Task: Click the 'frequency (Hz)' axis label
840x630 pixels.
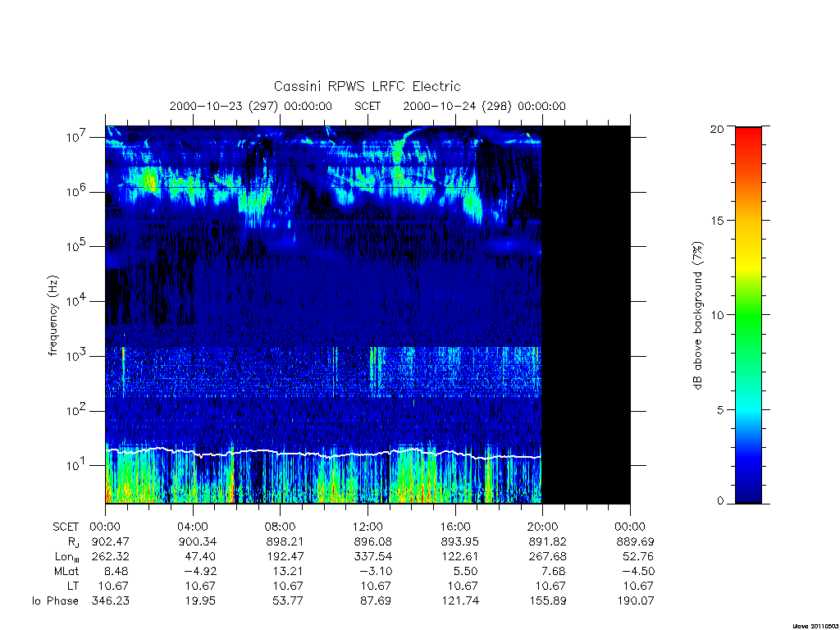Action: 52,316
